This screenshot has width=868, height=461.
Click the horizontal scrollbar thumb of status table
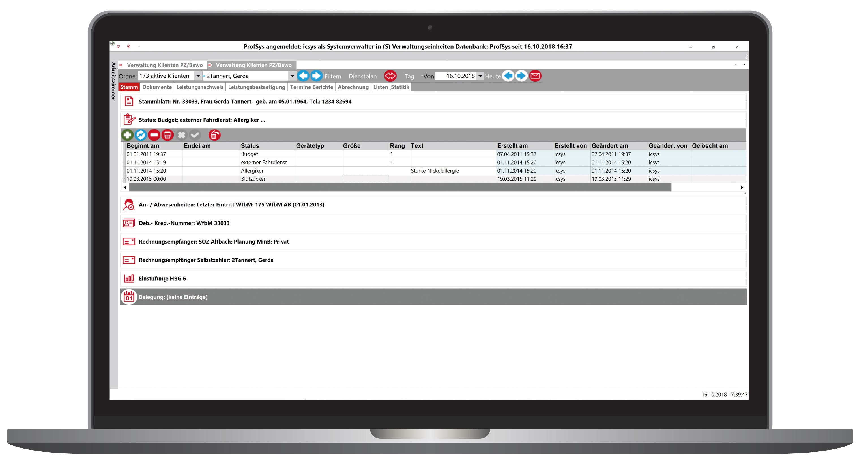(400, 188)
